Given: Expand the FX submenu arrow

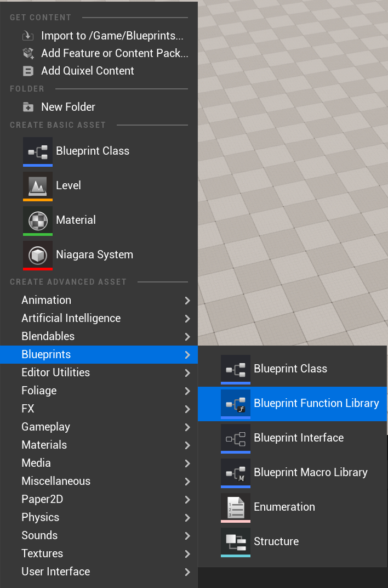Looking at the screenshot, I should point(187,409).
